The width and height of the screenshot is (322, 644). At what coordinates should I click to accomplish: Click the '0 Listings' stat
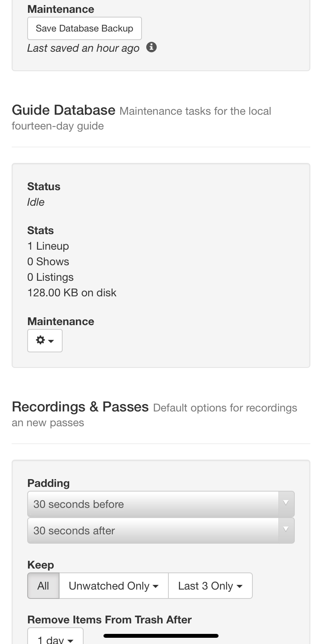(51, 277)
